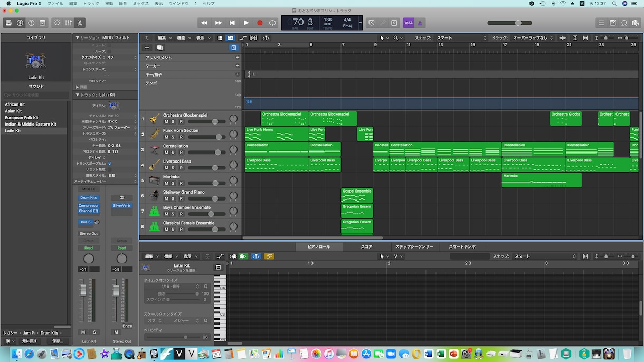Switch to the スコア editor tab
Image resolution: width=644 pixels, height=362 pixels.
click(366, 247)
